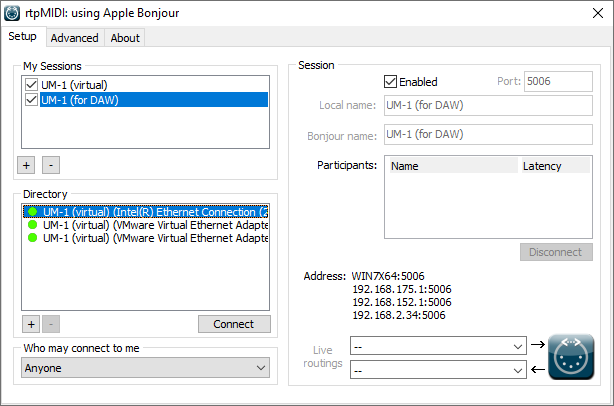Image resolution: width=614 pixels, height=406 pixels.
Task: Click the Directory minus button
Action: (x=51, y=324)
